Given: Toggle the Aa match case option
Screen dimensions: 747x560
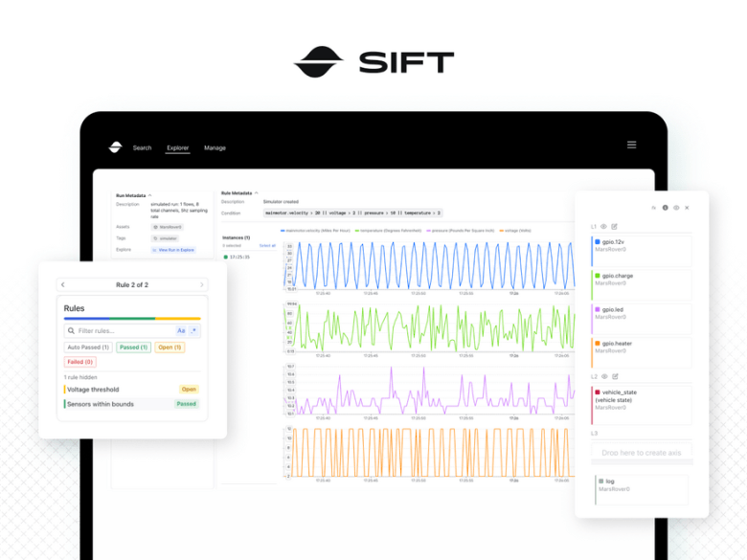Looking at the screenshot, I should [x=181, y=331].
